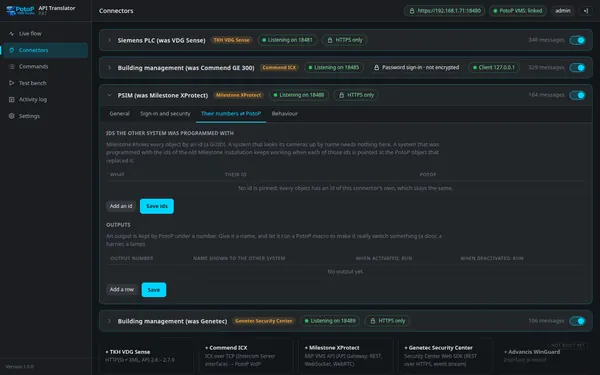Go to Test bench
600x375 pixels.
coord(45,83)
